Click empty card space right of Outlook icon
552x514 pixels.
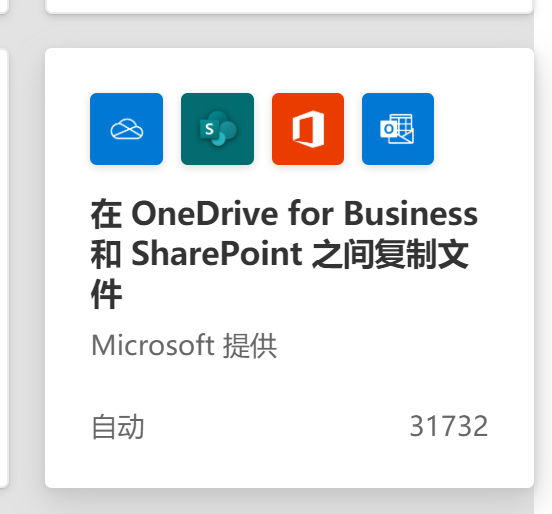coord(484,129)
